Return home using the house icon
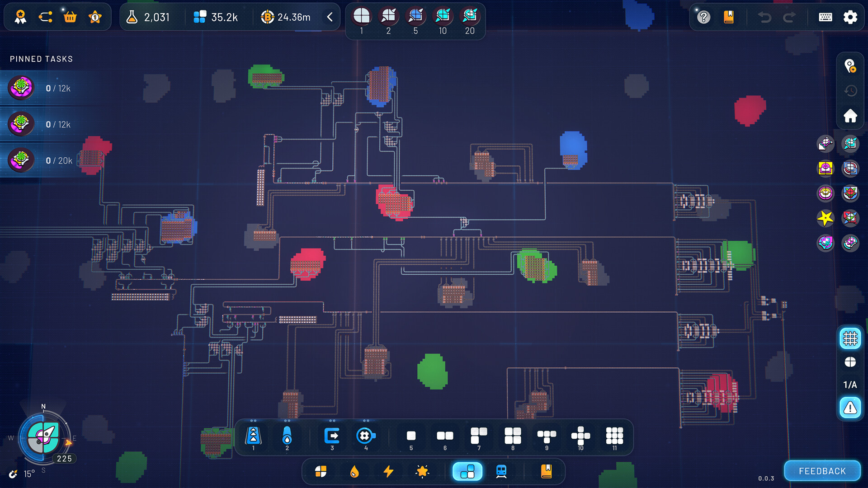868x488 pixels. tap(850, 115)
